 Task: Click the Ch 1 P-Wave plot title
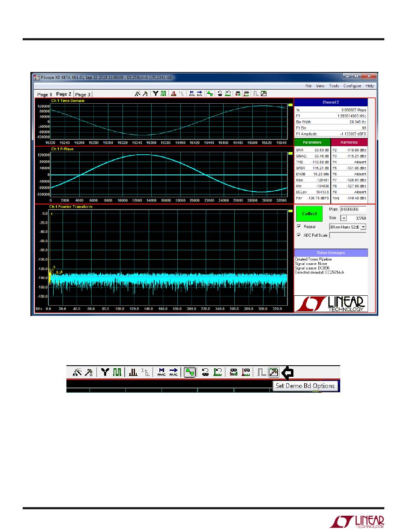[63, 149]
